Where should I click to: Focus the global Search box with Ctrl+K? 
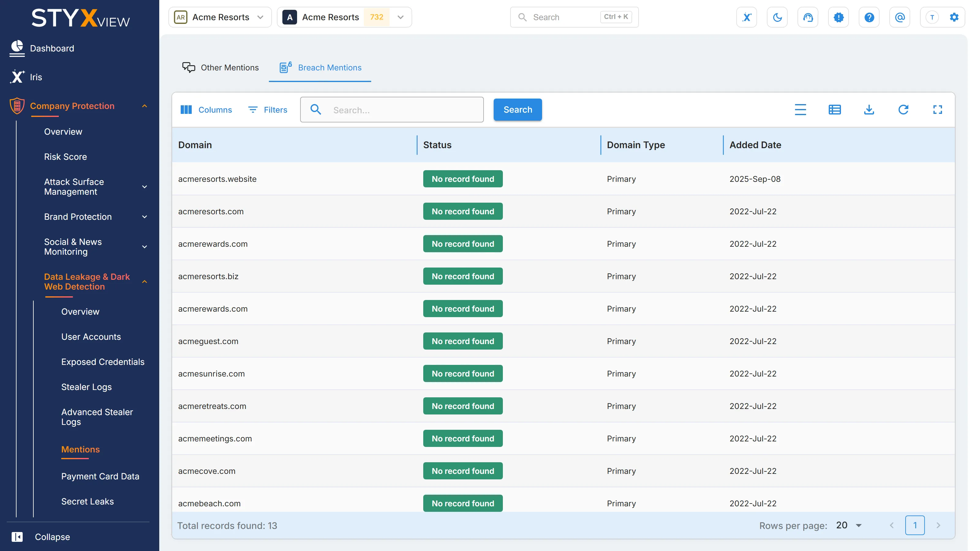tap(574, 17)
